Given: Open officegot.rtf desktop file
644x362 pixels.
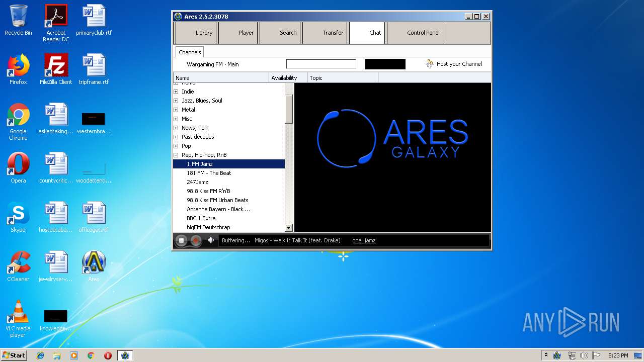Looking at the screenshot, I should click(94, 217).
